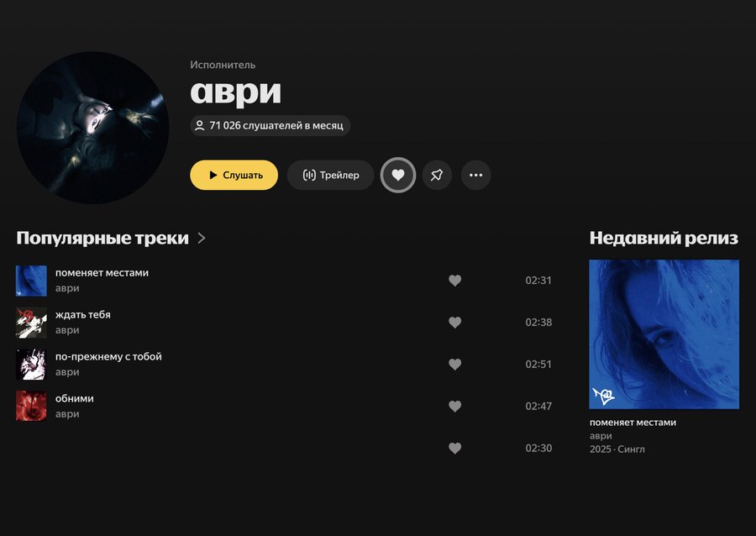Screen dimensions: 756x536
Task: Like the track обними
Action: coord(454,407)
